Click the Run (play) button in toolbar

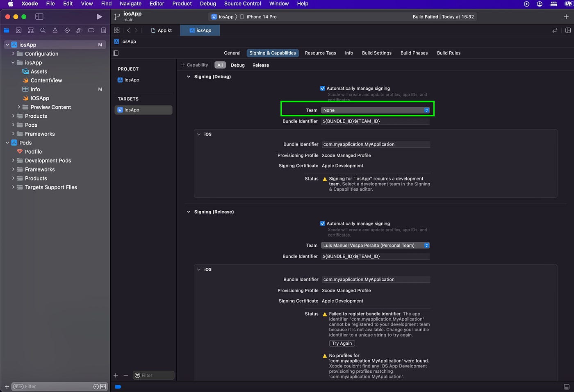point(99,17)
